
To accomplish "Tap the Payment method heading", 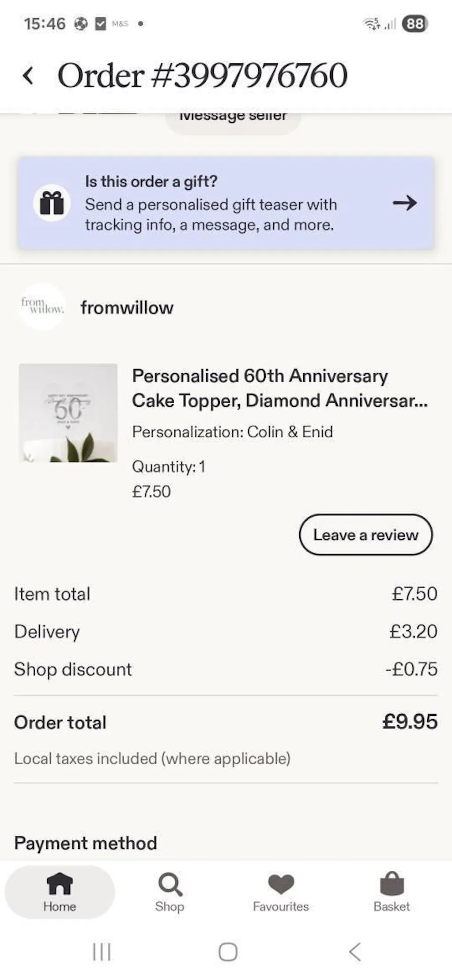I will click(x=86, y=843).
